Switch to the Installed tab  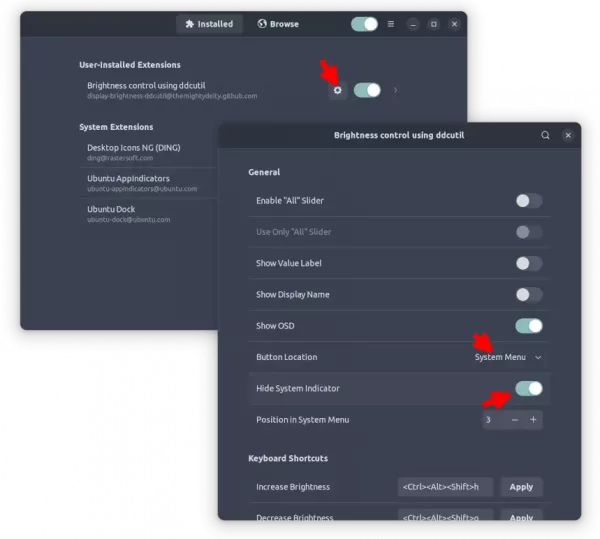[x=209, y=24]
